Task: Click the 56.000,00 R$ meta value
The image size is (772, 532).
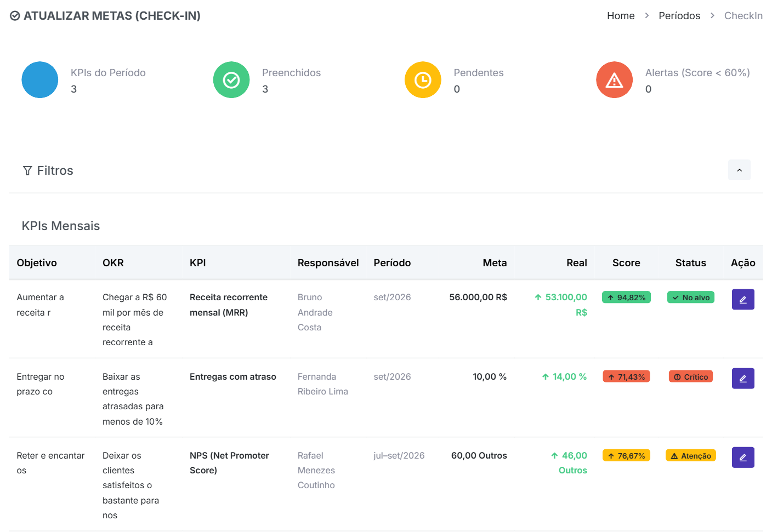Action: click(478, 297)
